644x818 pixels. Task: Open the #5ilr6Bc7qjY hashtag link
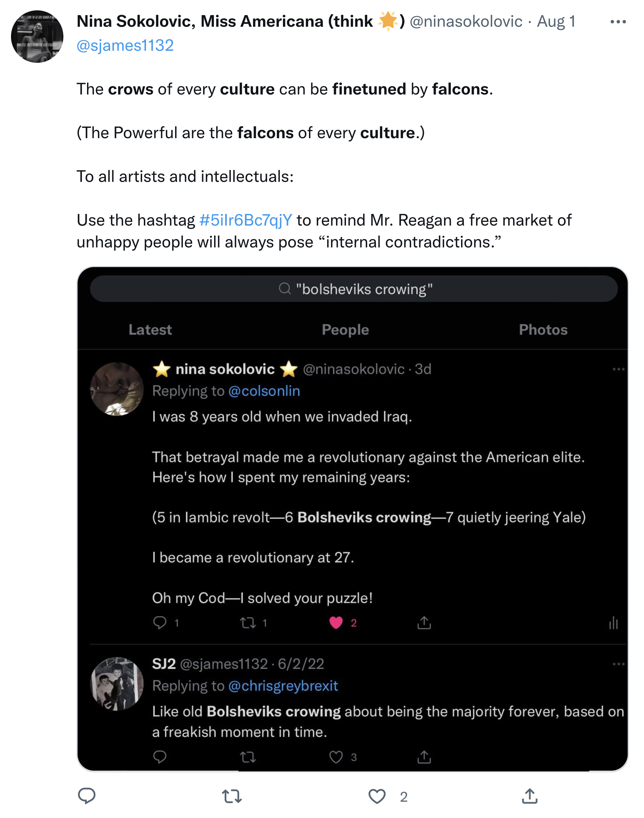pos(246,220)
